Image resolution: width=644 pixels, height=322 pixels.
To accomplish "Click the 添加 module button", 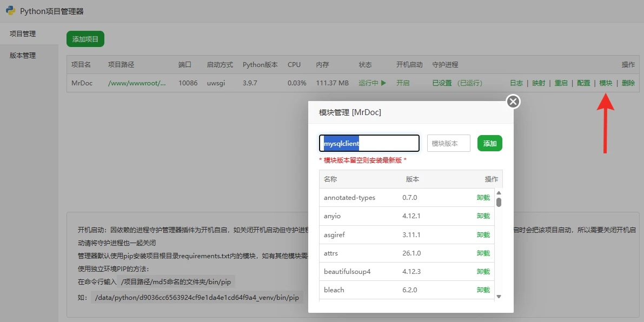I will 489,143.
